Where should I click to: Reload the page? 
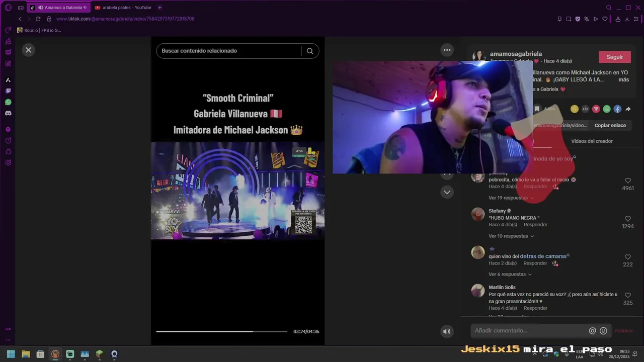coord(38,19)
